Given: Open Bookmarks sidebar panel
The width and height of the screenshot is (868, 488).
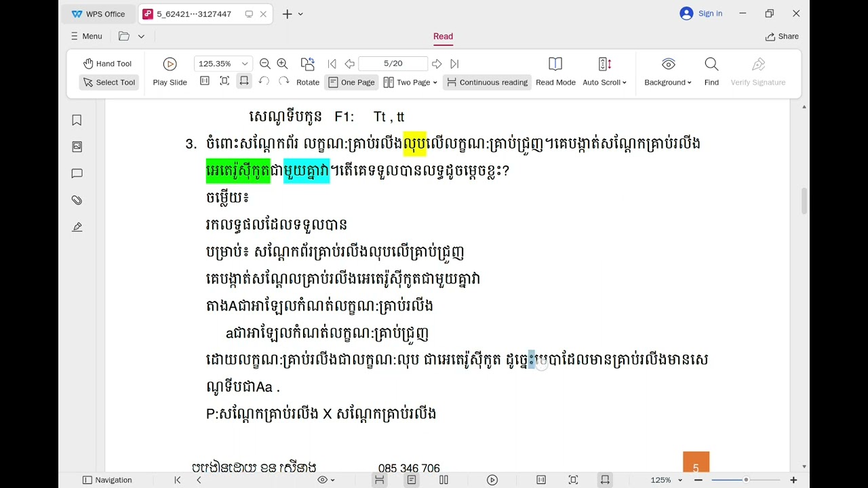Looking at the screenshot, I should [x=77, y=120].
